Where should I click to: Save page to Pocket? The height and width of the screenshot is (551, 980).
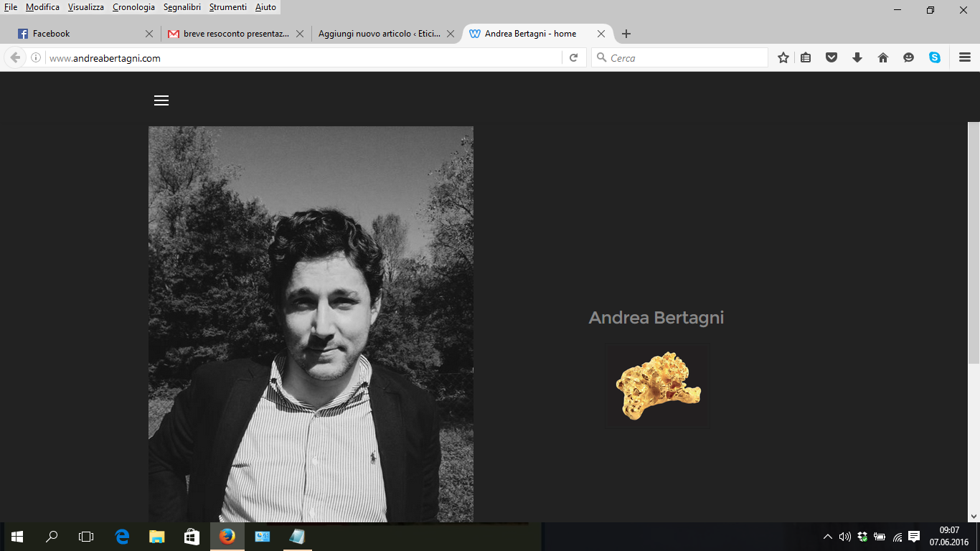tap(831, 58)
